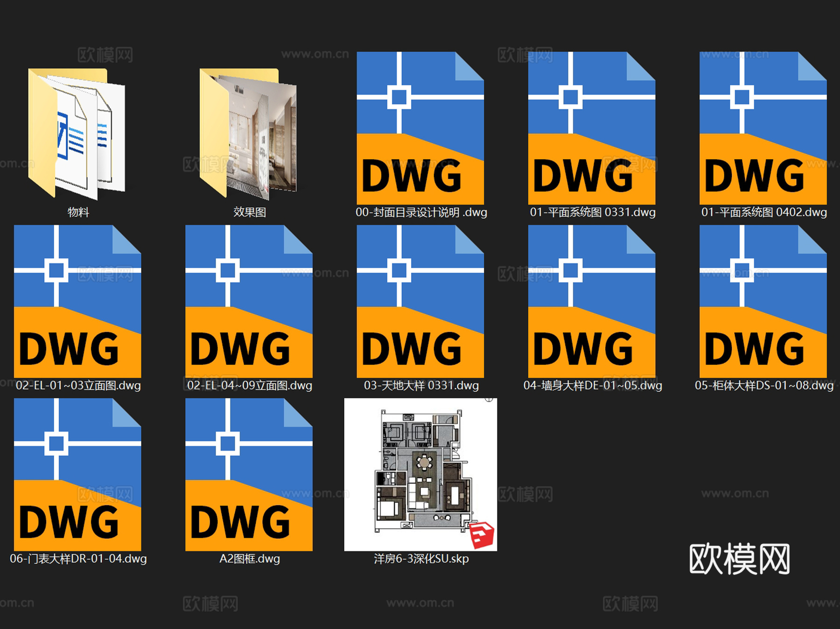840x629 pixels.
Task: Click the A2图框 DWG file icon
Action: click(249, 474)
